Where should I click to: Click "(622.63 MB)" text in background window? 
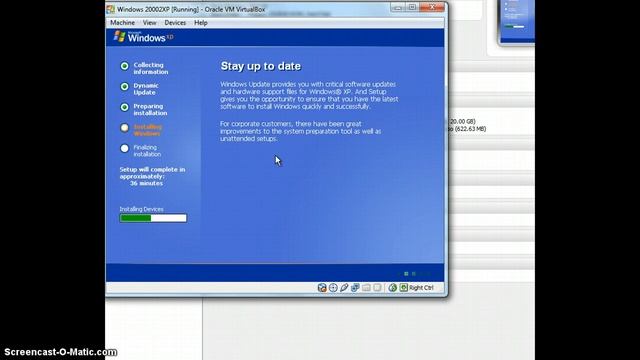point(470,129)
